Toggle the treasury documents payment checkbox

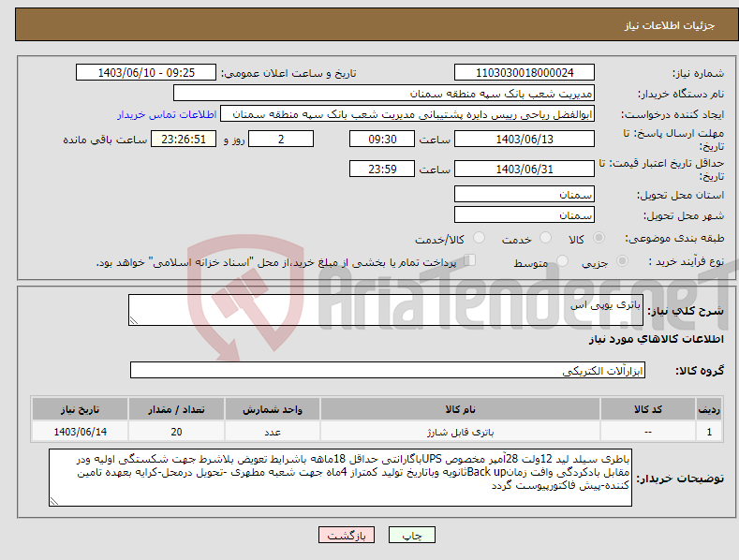(469, 260)
